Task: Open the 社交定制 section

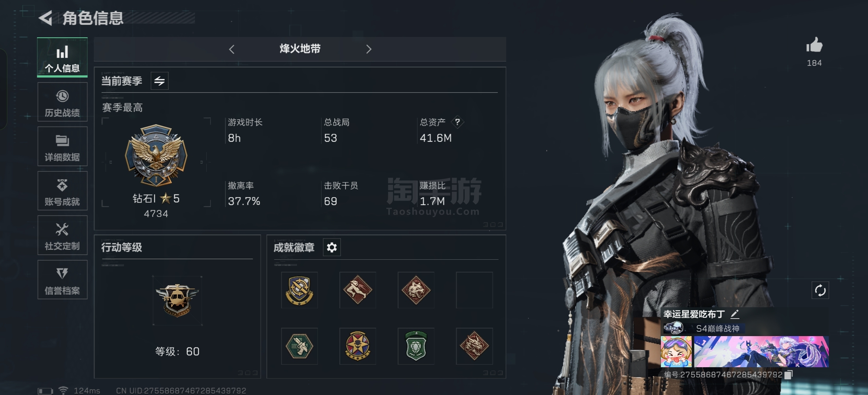Action: click(x=62, y=235)
